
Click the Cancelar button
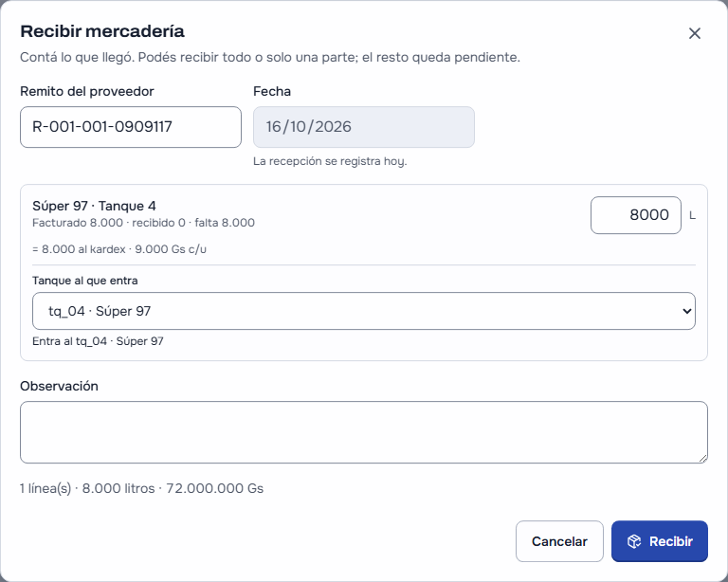pos(559,541)
